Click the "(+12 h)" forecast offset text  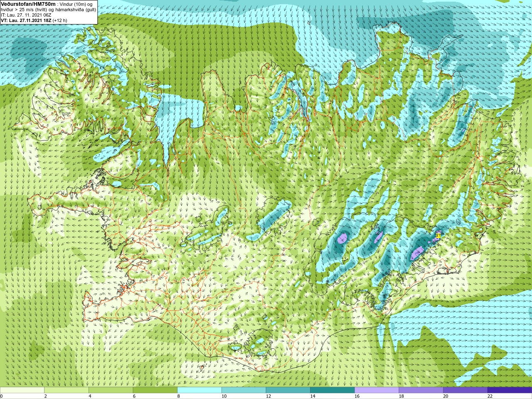click(x=60, y=20)
